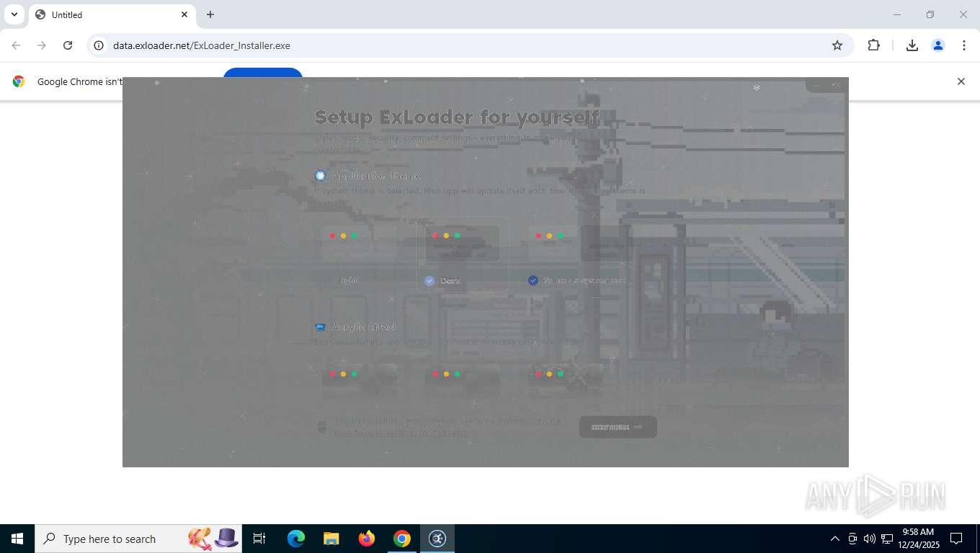Screen dimensions: 980x553
Task: Go back to previous page
Action: (16, 45)
